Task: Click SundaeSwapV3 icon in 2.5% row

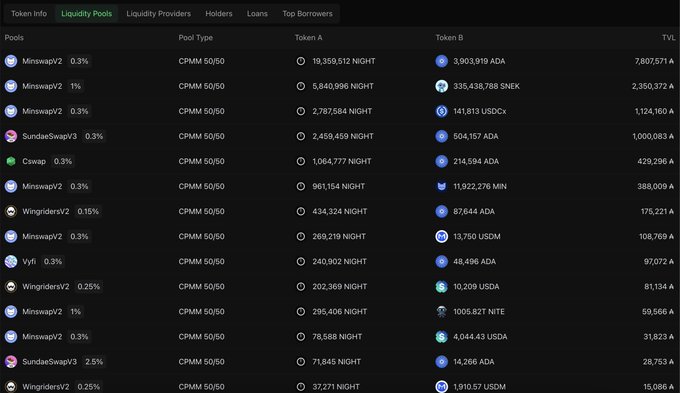Action: coord(11,362)
